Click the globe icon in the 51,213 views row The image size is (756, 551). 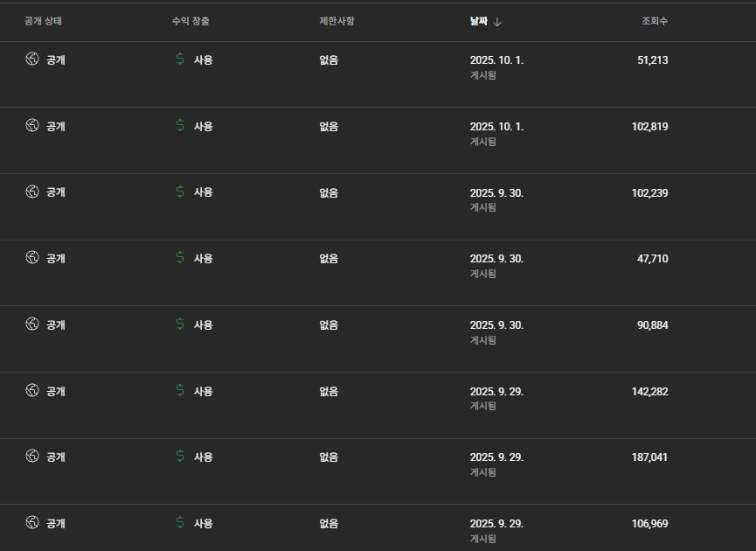point(32,59)
